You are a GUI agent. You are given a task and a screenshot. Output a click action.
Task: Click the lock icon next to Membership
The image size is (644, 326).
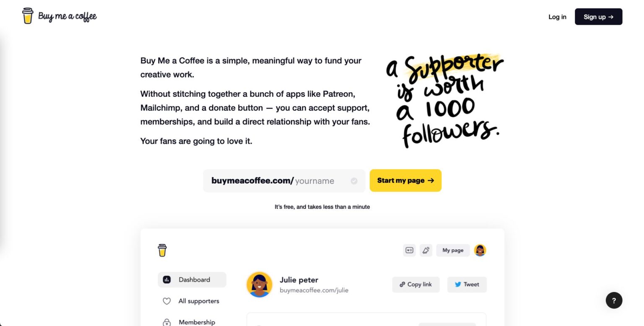(167, 322)
